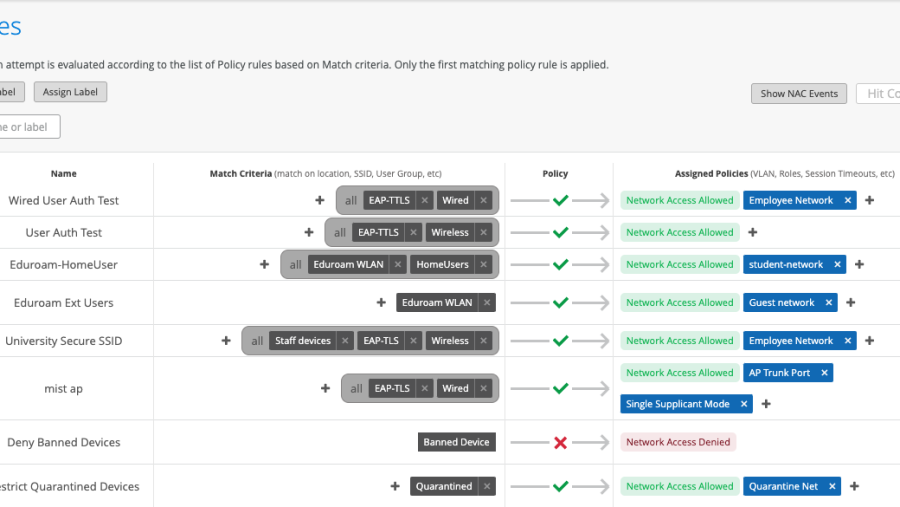Remove Wireless tag from User Auth Test rule
This screenshot has width=900, height=507.
[484, 232]
